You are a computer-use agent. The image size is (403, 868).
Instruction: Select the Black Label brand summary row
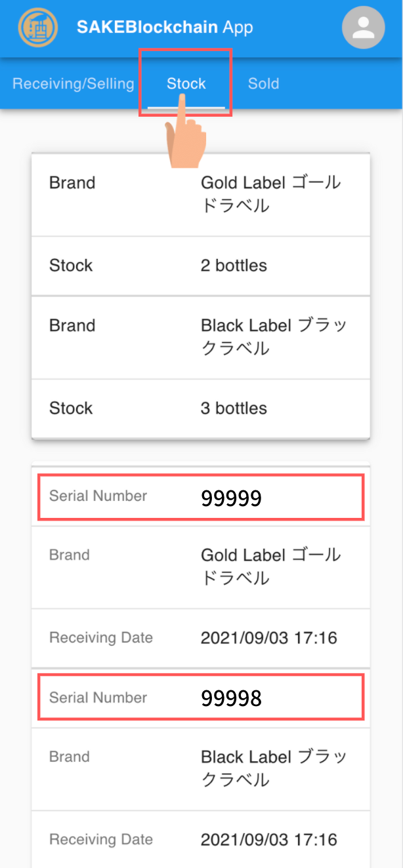[201, 337]
